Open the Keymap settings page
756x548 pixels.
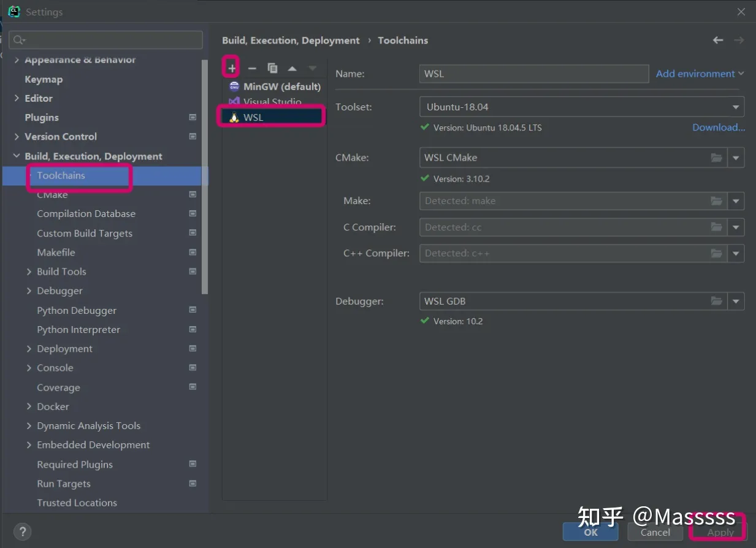(x=44, y=79)
